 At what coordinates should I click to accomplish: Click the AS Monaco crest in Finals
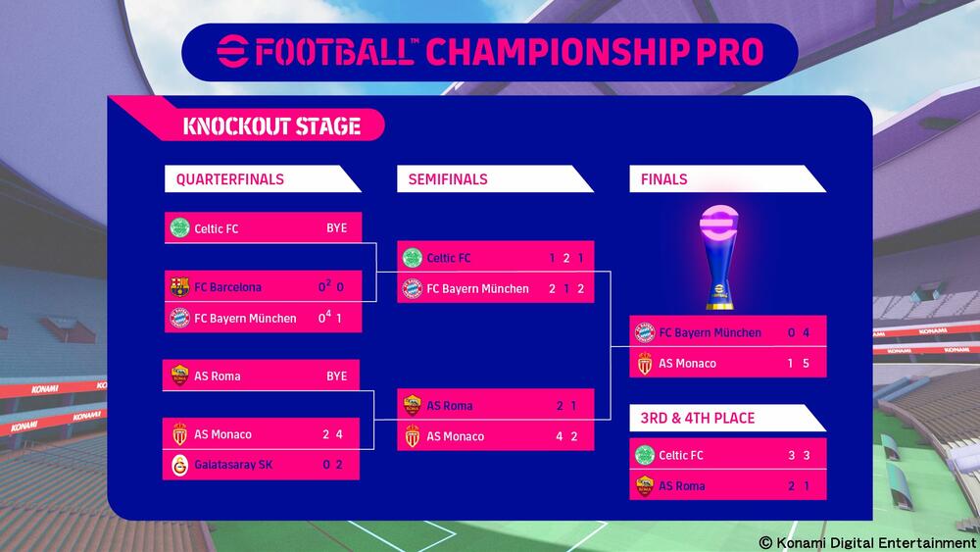644,364
